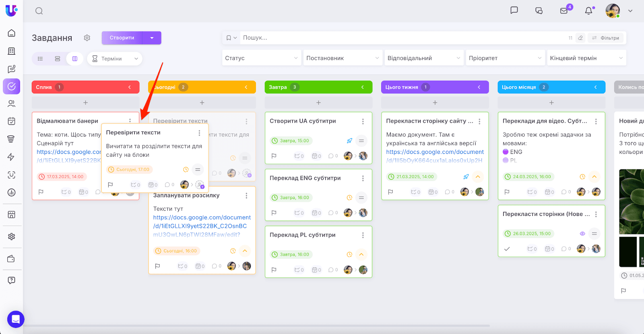Toggle the flag on Переклад ENG субтитри card
Image resolution: width=644 pixels, height=334 pixels.
[x=274, y=213]
